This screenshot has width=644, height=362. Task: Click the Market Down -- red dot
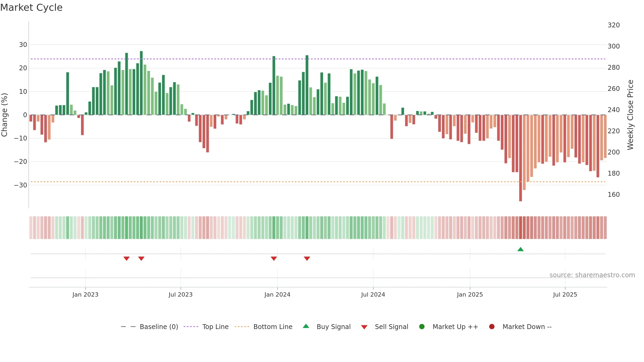pyautogui.click(x=492, y=327)
